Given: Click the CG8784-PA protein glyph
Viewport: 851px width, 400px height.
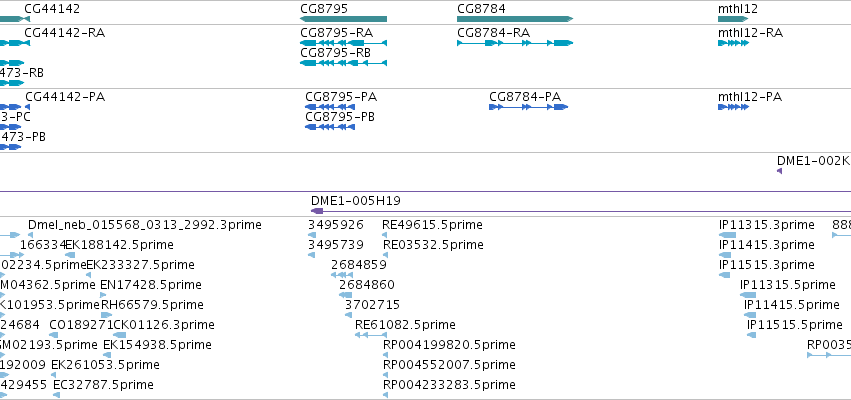Looking at the screenshot, I should click(x=529, y=107).
